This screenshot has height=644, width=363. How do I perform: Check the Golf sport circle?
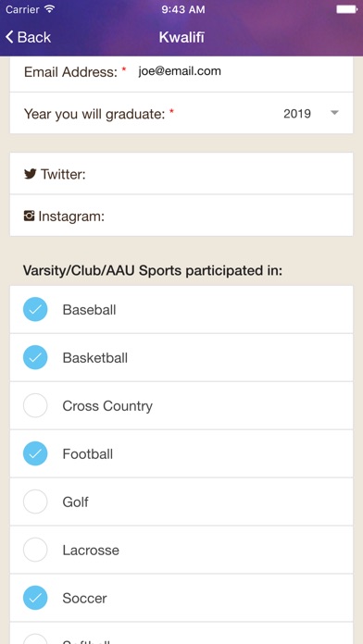35,502
